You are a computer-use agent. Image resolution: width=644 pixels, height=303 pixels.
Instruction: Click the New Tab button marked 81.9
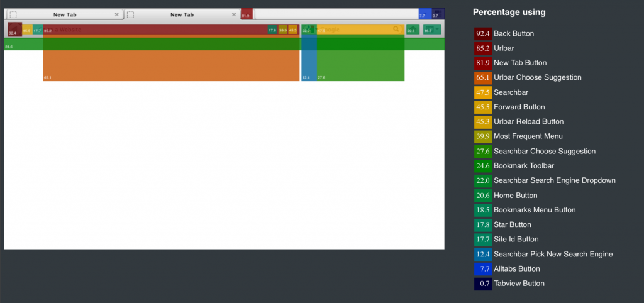pyautogui.click(x=247, y=14)
